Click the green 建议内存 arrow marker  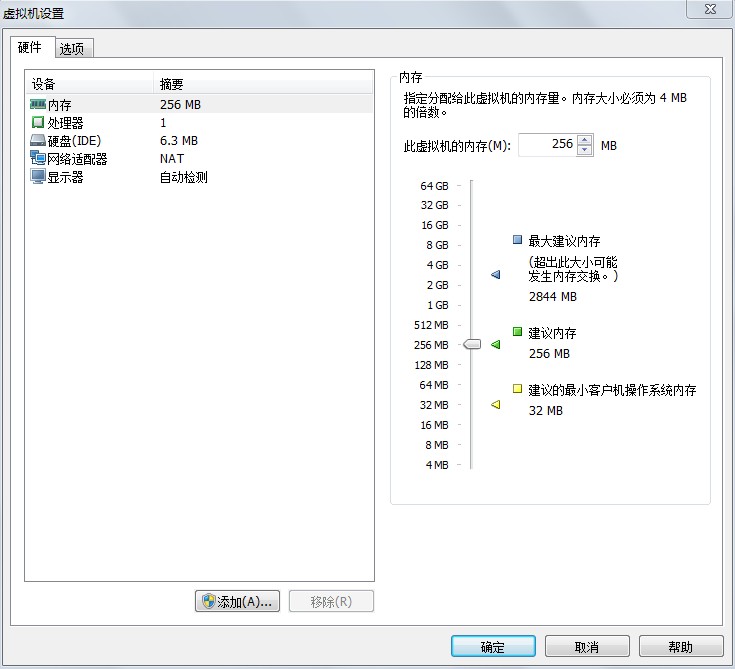[495, 345]
